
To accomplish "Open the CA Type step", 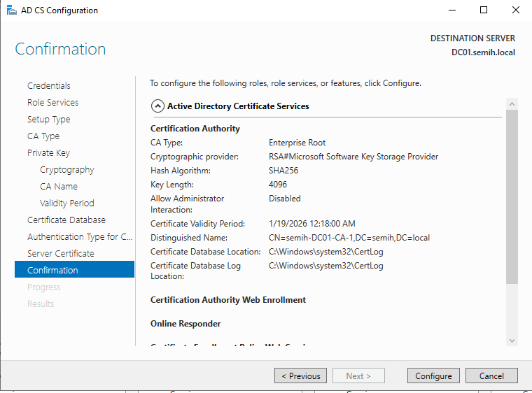I will [x=43, y=136].
